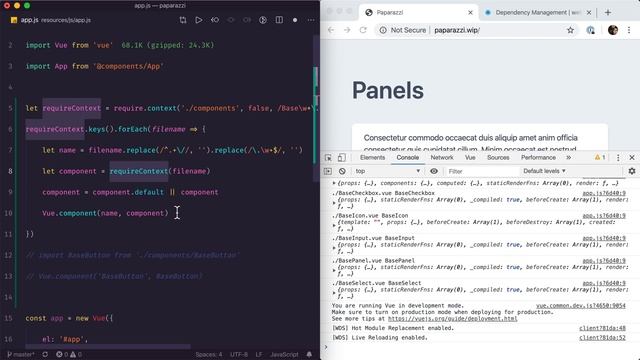Expand the object logged for BasePanel
Image resolution: width=640 pixels, height=360 pixels.
point(334,270)
